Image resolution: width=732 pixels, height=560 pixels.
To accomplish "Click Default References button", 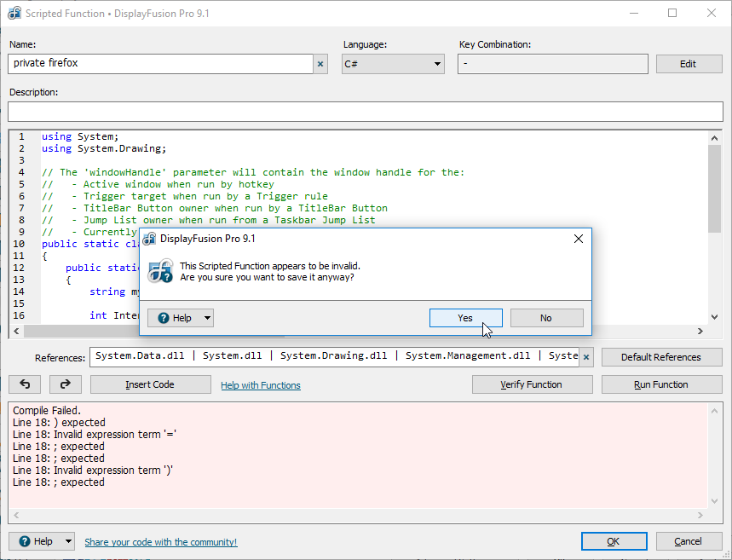I will 661,357.
